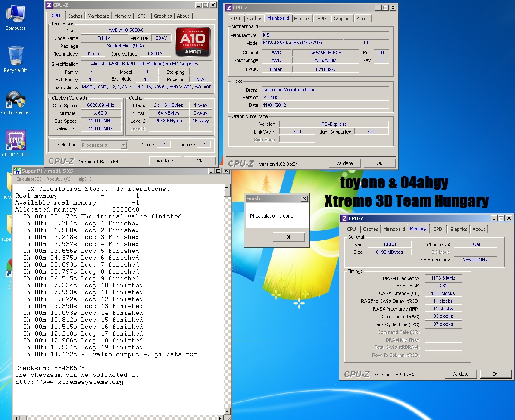Viewport: 515px width, 420px height.
Task: Click the Manufacturer MSI field
Action: click(325, 35)
